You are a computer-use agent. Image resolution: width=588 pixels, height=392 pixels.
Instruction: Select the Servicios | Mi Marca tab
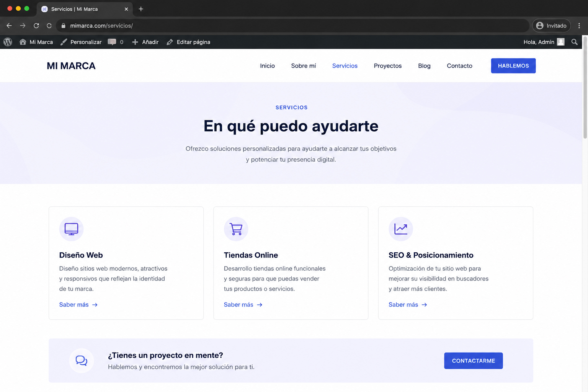coord(85,9)
